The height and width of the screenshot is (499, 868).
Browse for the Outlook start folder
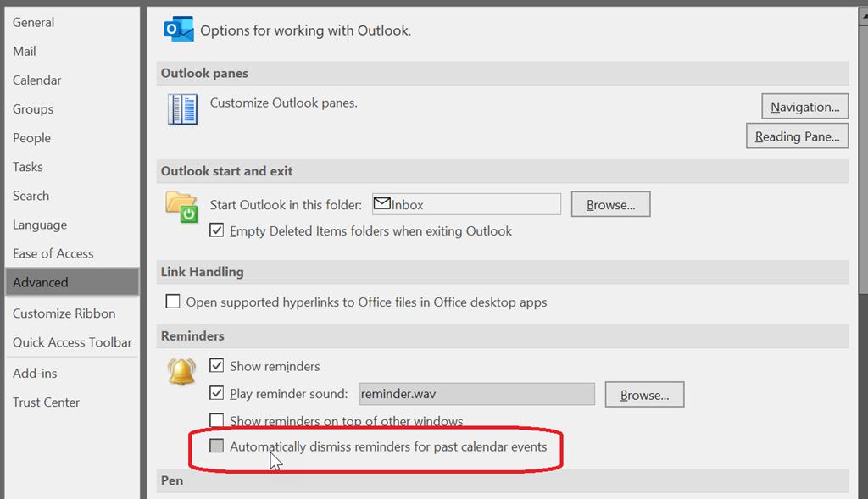[x=610, y=205]
